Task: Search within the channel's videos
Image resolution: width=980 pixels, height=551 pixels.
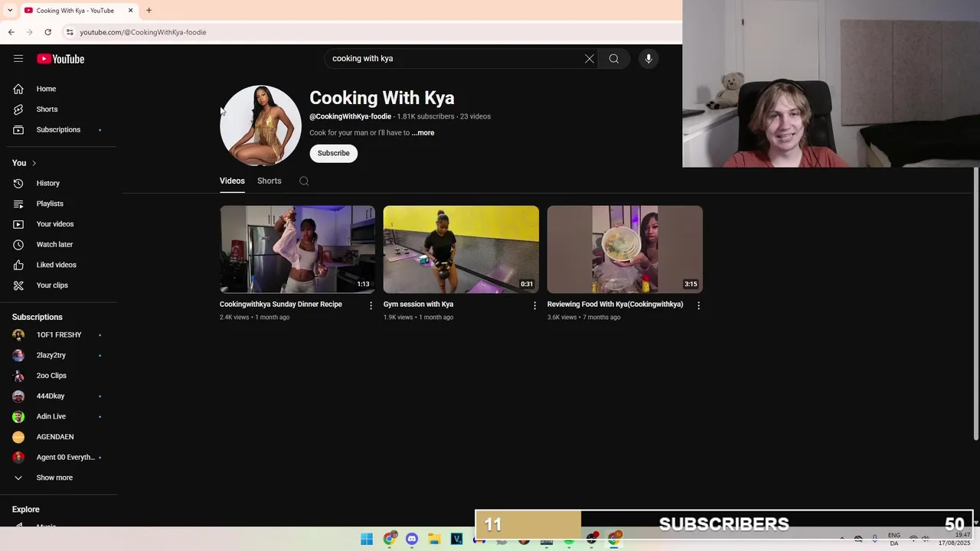Action: click(x=304, y=181)
